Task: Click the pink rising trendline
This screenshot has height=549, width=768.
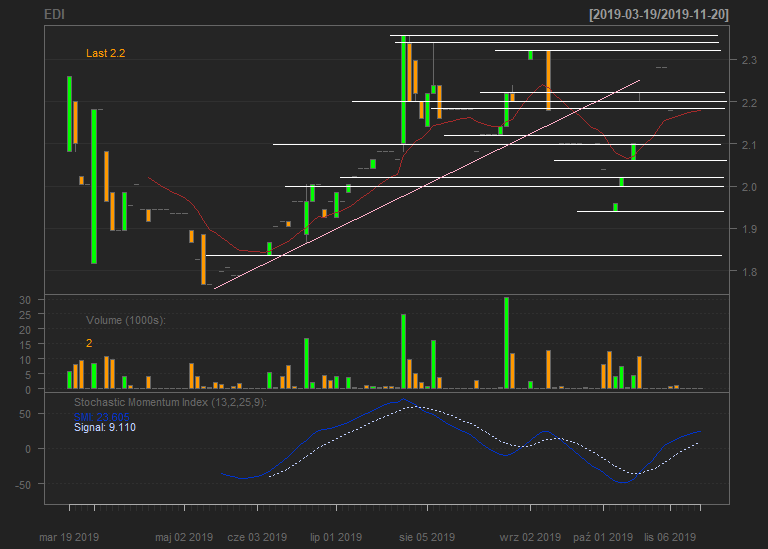Action: click(x=427, y=184)
